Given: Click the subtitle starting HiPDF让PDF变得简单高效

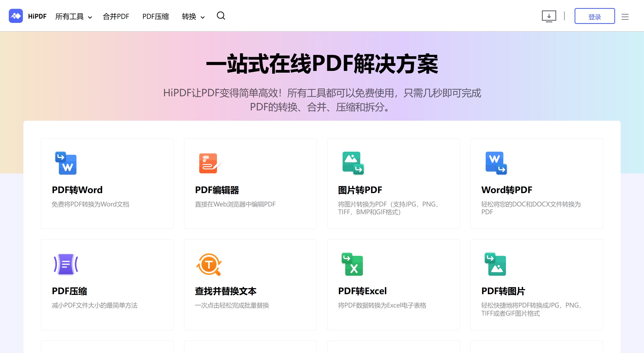Looking at the screenshot, I should click(322, 100).
